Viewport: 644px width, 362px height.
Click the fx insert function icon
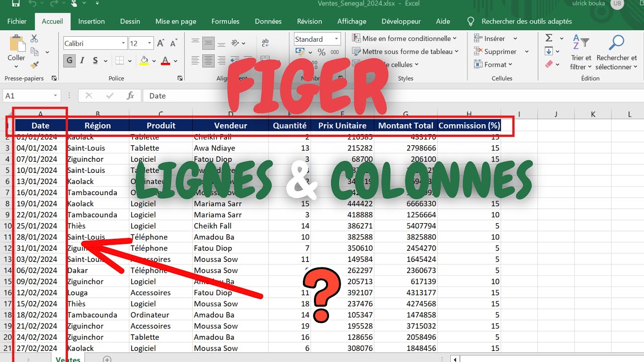(x=130, y=96)
